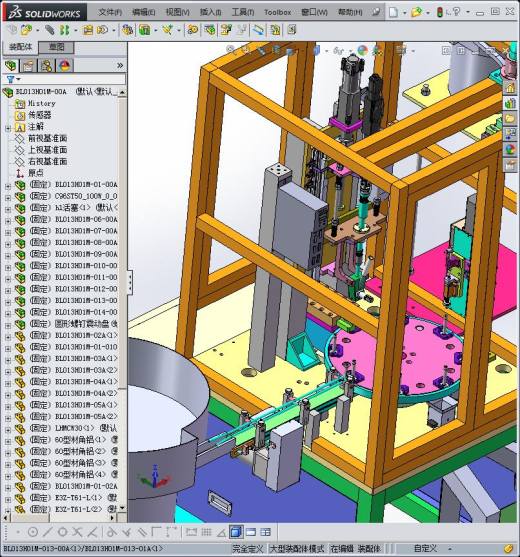Open the 窗口(W) menu

[x=314, y=12]
